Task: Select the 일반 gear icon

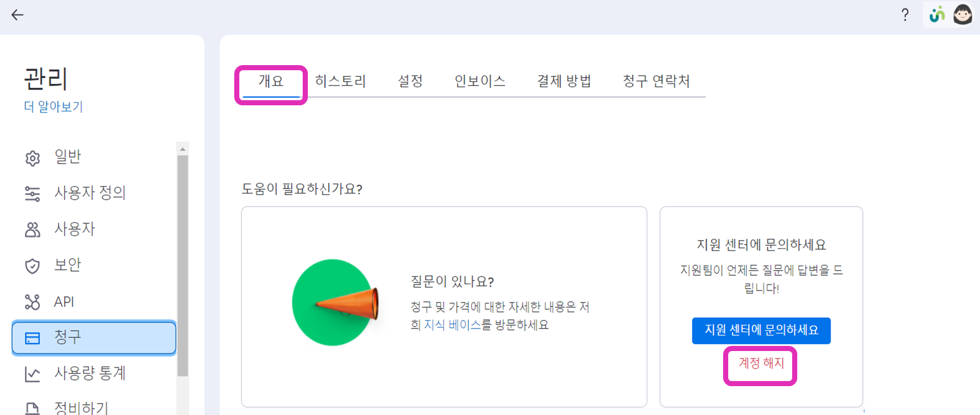Action: 33,158
